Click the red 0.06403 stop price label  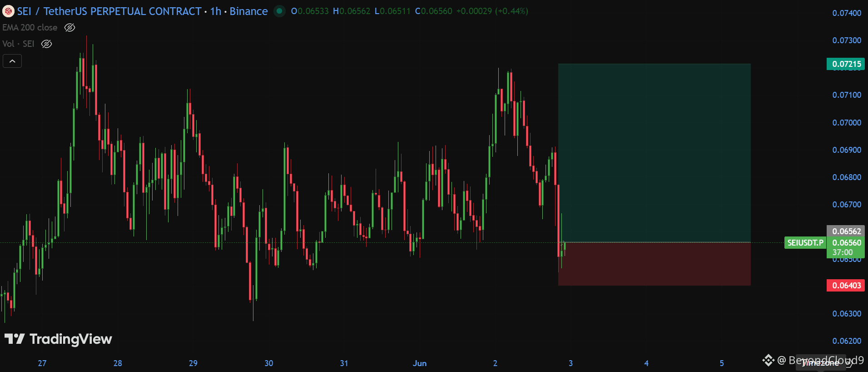tap(845, 286)
